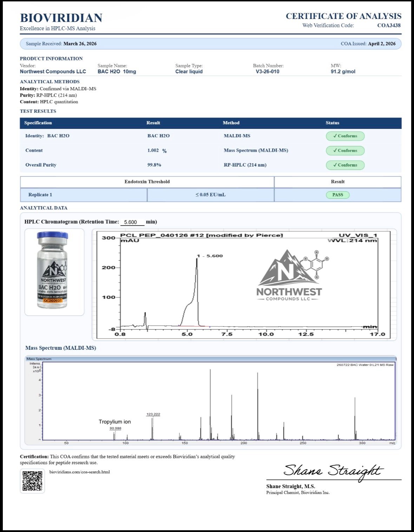
Task: Click the 123.222 peak label in mass spectrum
Action: (x=153, y=414)
